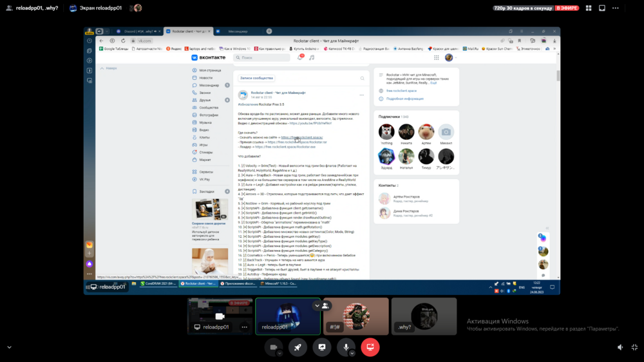Reload the page in streamed browser
Viewport: 644px width, 362px height.
(123, 41)
